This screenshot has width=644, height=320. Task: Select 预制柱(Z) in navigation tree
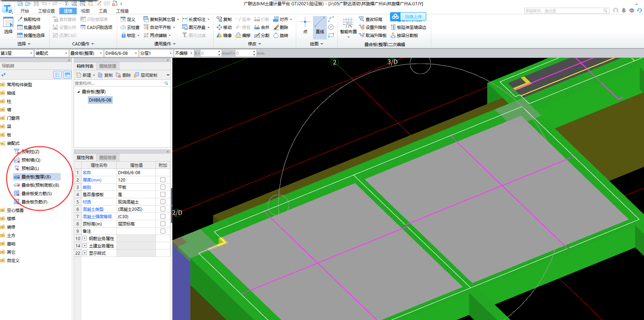pyautogui.click(x=30, y=151)
